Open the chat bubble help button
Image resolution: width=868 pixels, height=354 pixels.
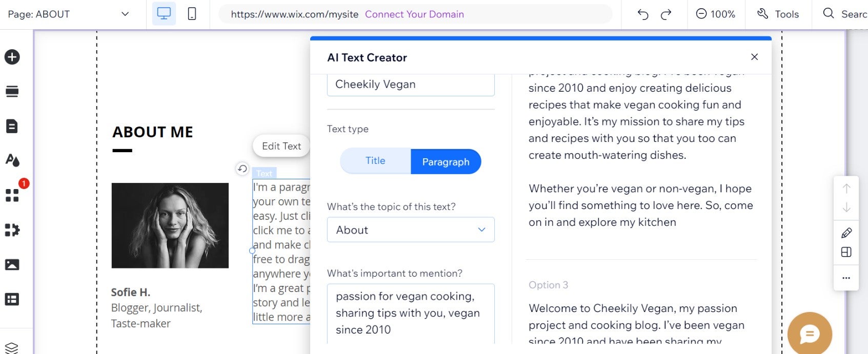click(810, 334)
